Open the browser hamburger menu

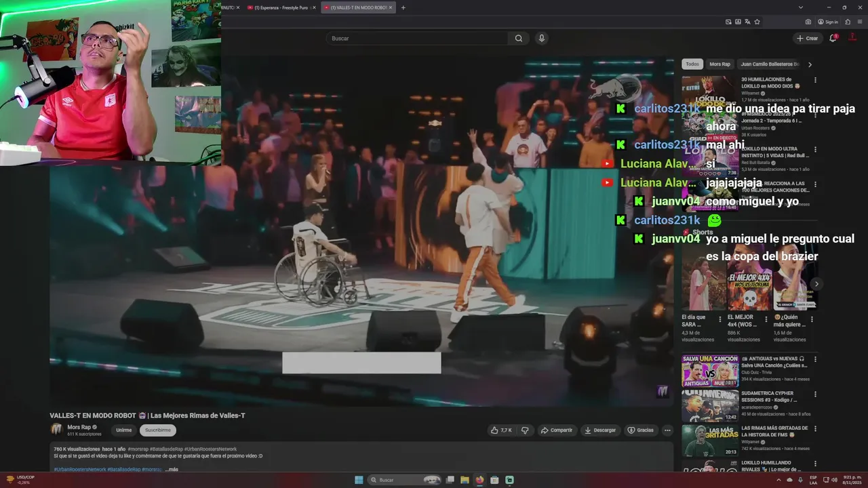click(859, 22)
